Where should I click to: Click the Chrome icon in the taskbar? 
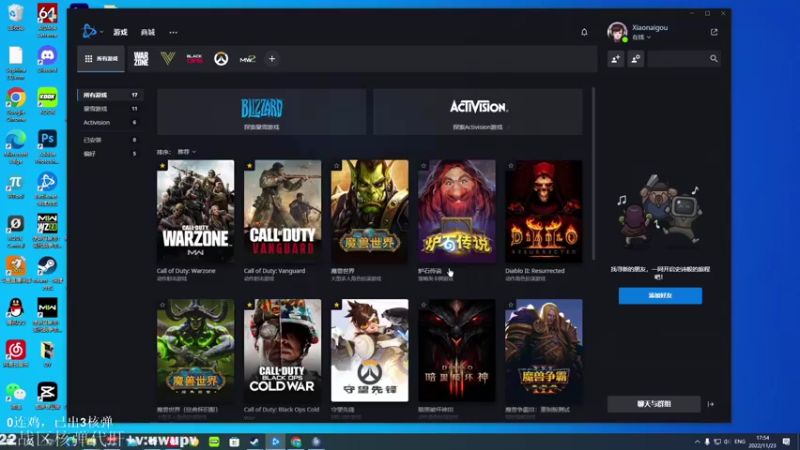296,441
